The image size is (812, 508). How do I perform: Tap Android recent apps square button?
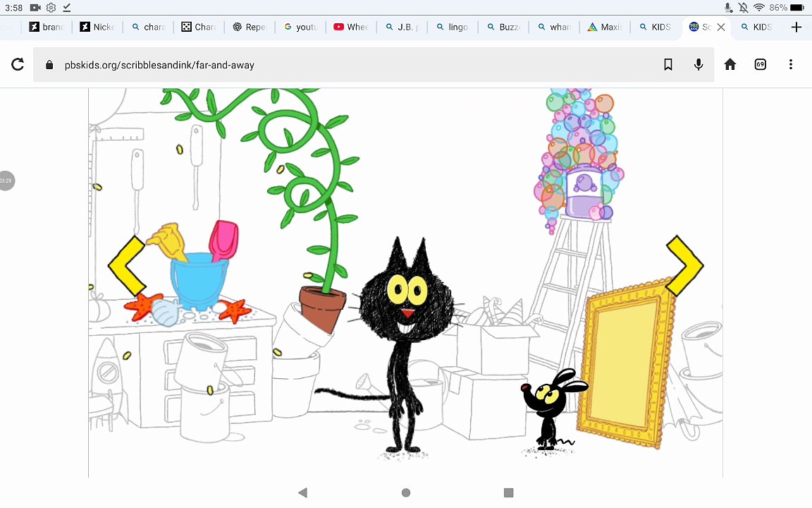pos(508,492)
